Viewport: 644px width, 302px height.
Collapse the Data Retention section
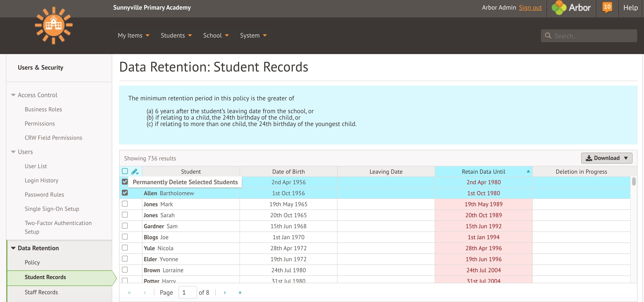pyautogui.click(x=13, y=248)
